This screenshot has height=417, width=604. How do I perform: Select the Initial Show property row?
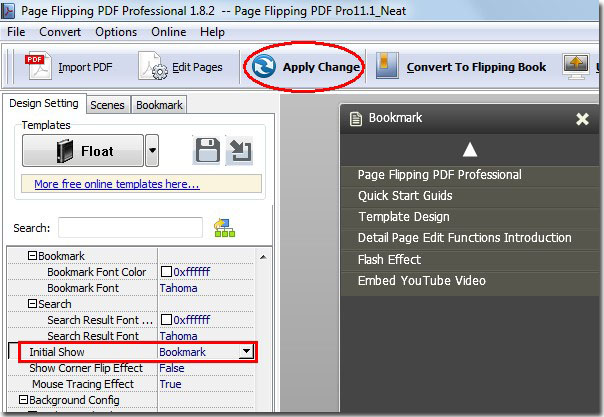coord(131,352)
